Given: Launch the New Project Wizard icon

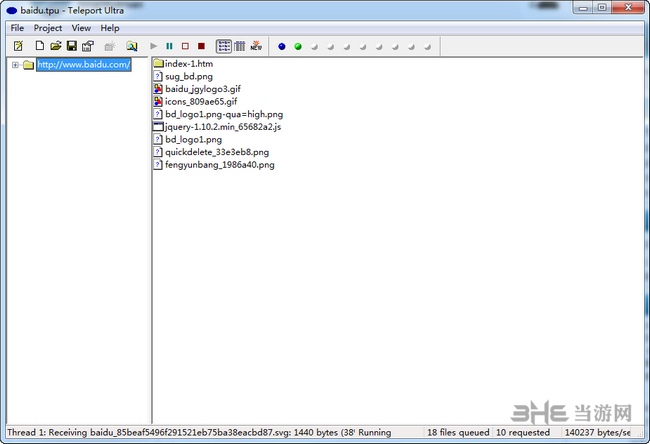Looking at the screenshot, I should tap(18, 46).
